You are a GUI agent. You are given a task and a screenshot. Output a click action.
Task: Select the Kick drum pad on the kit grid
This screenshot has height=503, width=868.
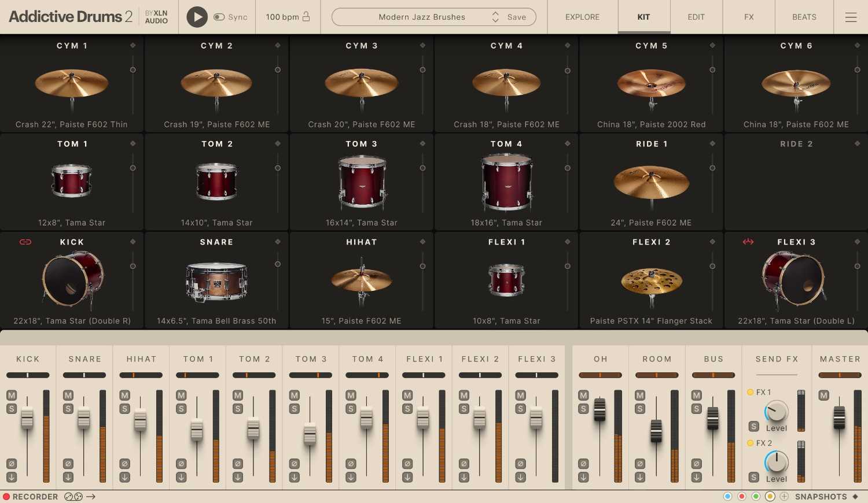coord(72,280)
